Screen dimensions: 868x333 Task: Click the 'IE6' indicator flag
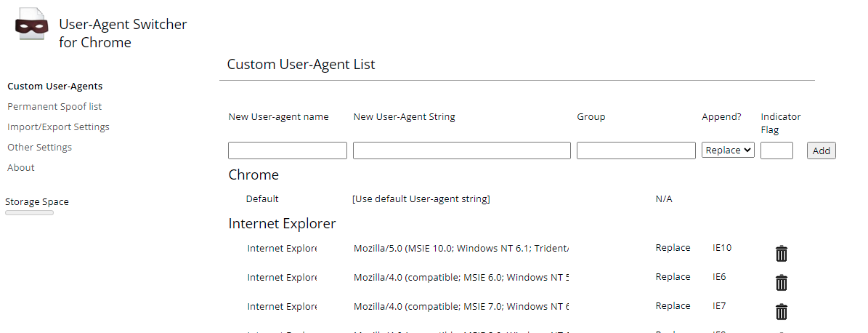[719, 276]
